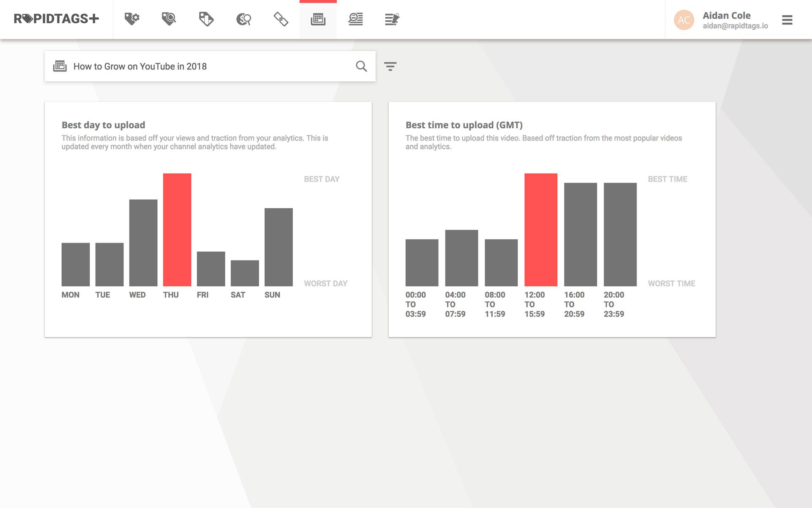Screen dimensions: 812x508
Task: Open the dollar search (coin with magnifier) icon
Action: [x=244, y=19]
